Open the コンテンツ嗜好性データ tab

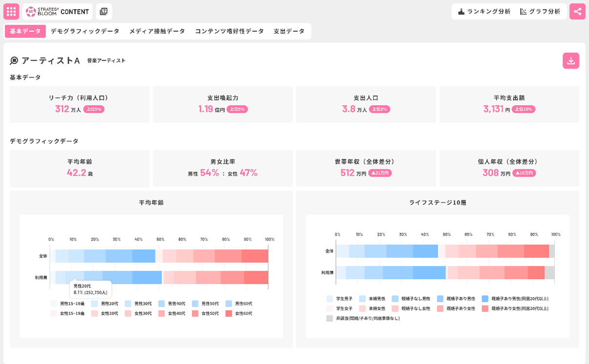coord(229,31)
